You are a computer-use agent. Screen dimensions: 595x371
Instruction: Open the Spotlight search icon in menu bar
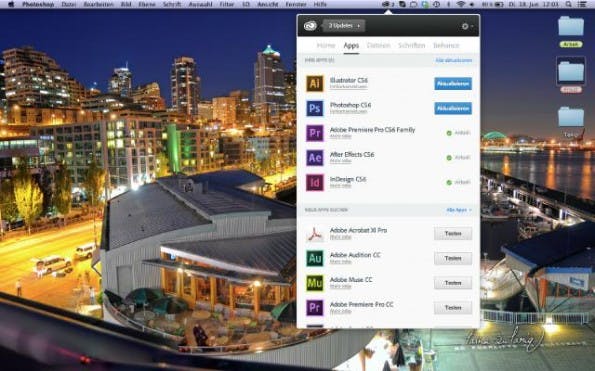pyautogui.click(x=568, y=4)
